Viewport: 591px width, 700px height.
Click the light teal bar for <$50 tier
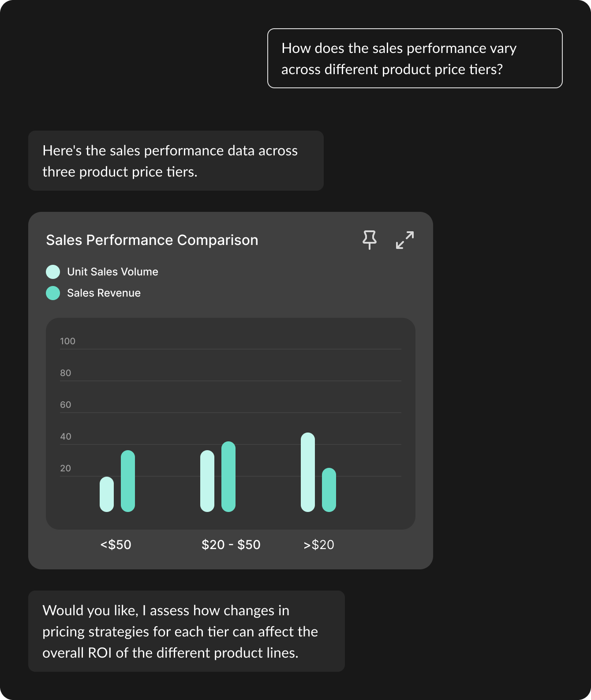coord(106,494)
